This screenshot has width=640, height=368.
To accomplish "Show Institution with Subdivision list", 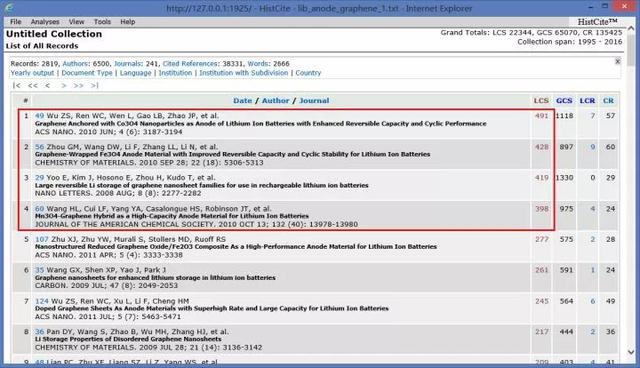I will tap(244, 73).
